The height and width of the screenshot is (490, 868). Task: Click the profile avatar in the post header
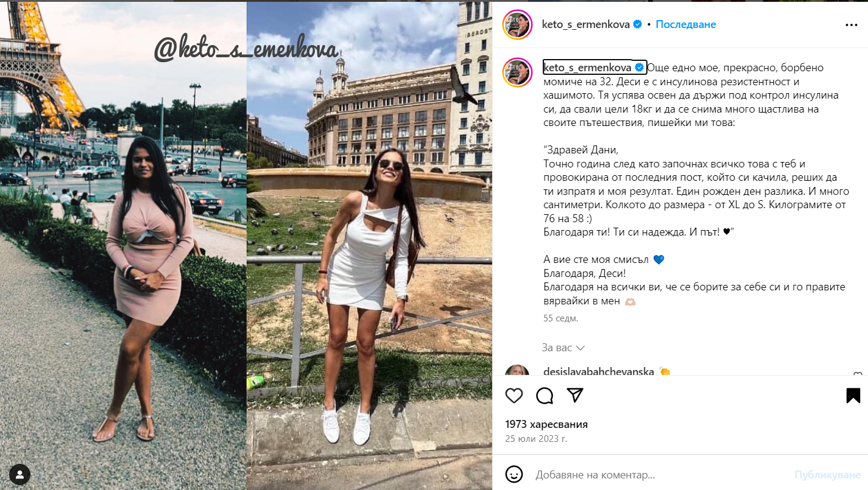coord(518,25)
